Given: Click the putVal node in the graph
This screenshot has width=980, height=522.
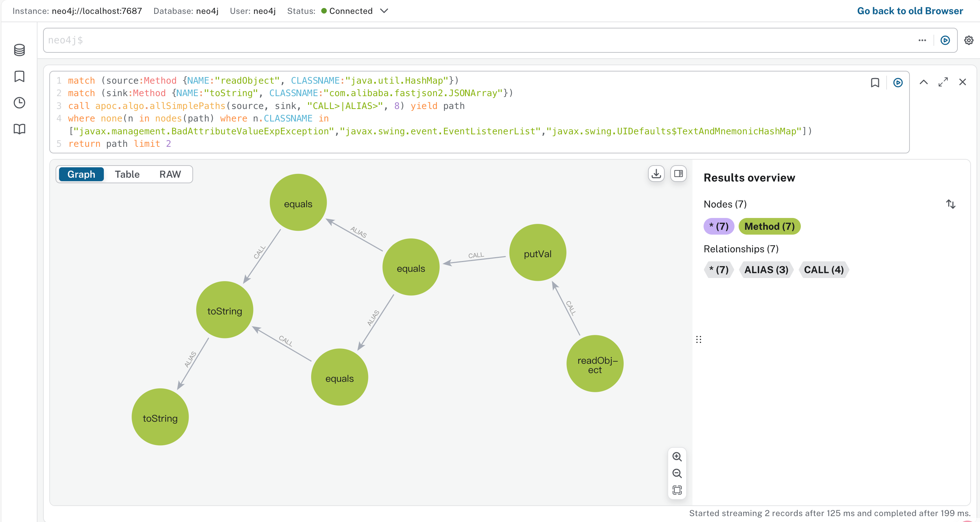Looking at the screenshot, I should [537, 253].
